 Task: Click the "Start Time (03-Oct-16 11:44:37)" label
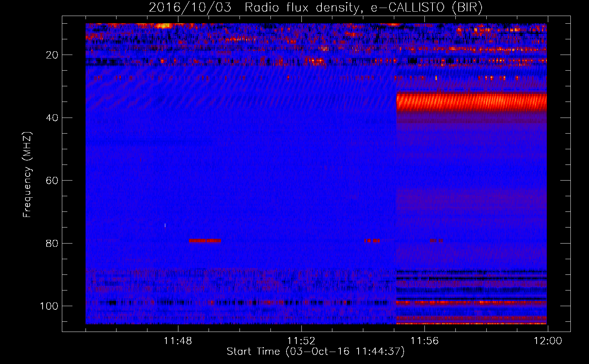[316, 352]
